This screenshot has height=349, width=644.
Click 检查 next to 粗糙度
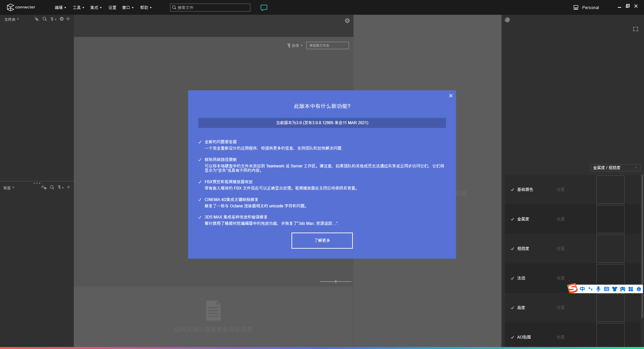(x=560, y=249)
